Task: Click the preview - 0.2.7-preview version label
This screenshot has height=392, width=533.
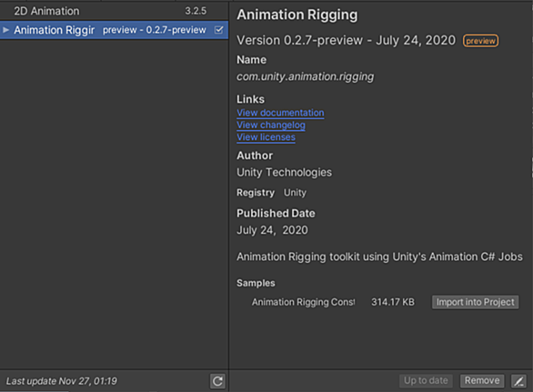Action: coord(155,30)
